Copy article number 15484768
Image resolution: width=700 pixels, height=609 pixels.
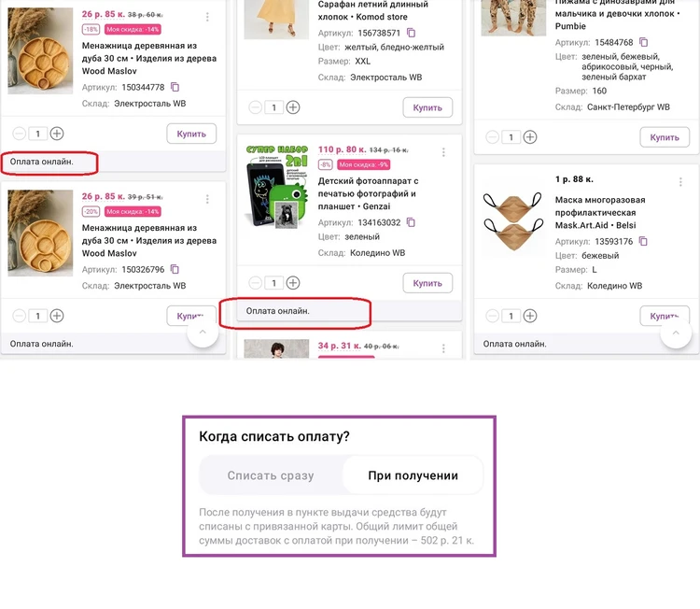coord(643,42)
